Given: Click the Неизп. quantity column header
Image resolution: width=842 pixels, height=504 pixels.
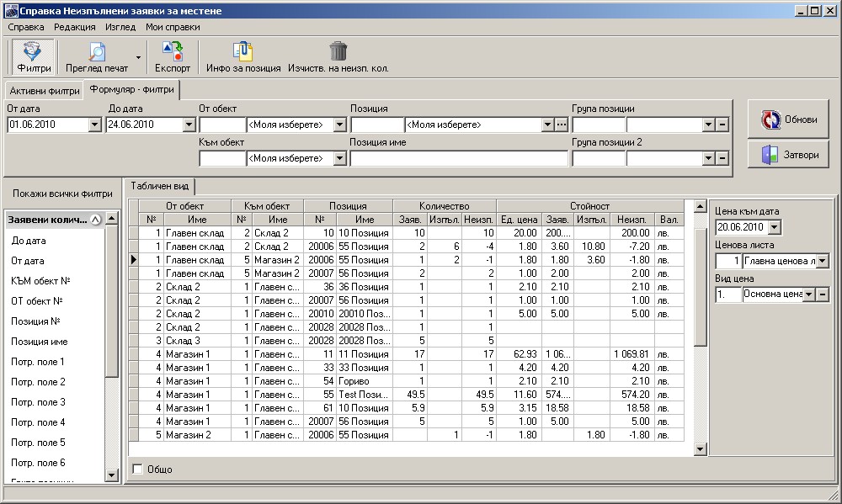Looking at the screenshot, I should pyautogui.click(x=478, y=220).
